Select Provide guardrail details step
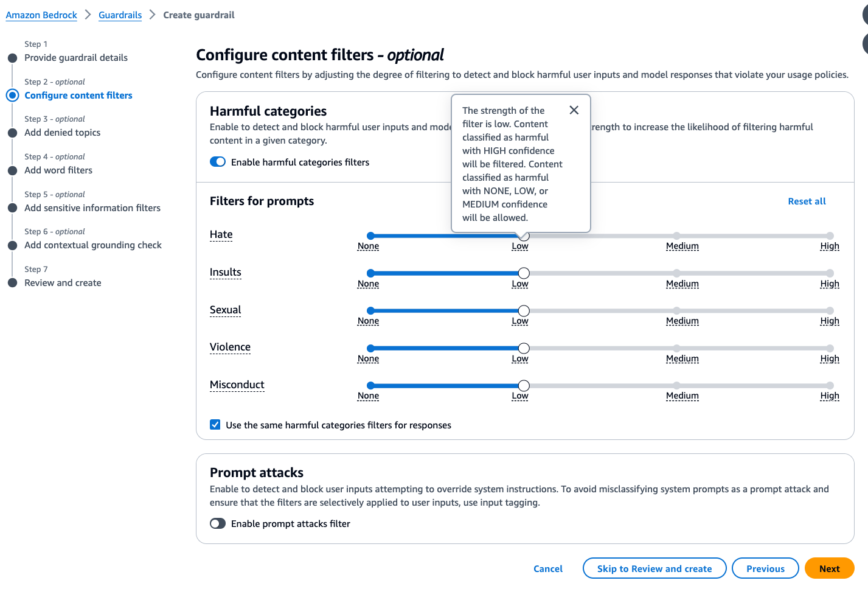The height and width of the screenshot is (600, 868). coord(76,58)
